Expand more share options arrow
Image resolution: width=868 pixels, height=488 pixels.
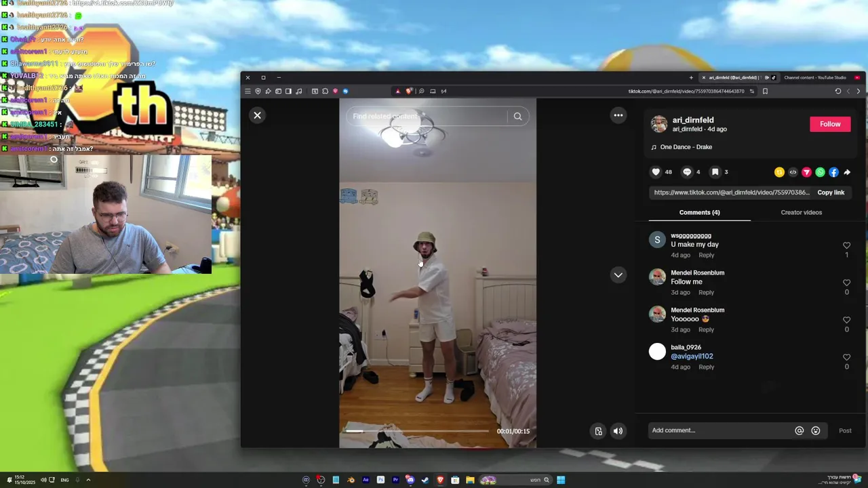pos(847,172)
